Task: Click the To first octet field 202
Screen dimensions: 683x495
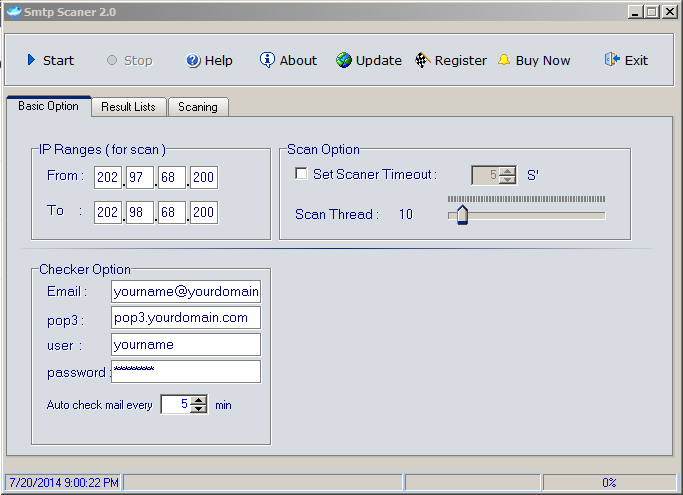Action: [108, 212]
